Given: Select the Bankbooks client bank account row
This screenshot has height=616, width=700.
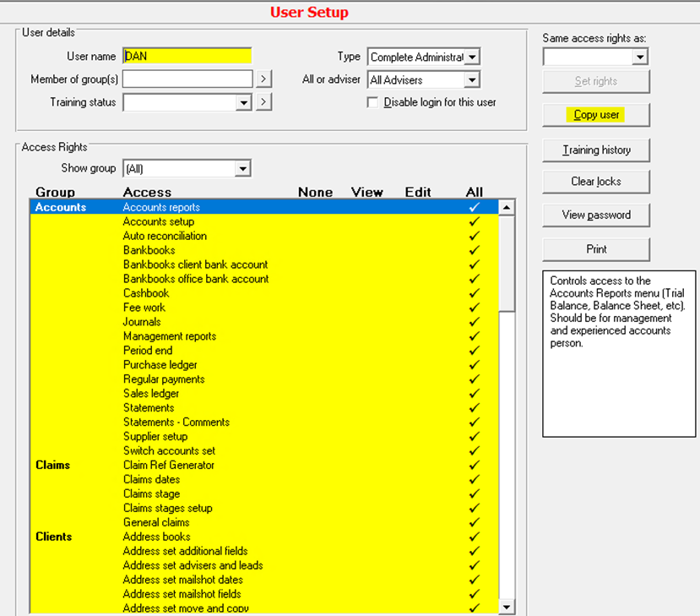Looking at the screenshot, I should pos(263,264).
